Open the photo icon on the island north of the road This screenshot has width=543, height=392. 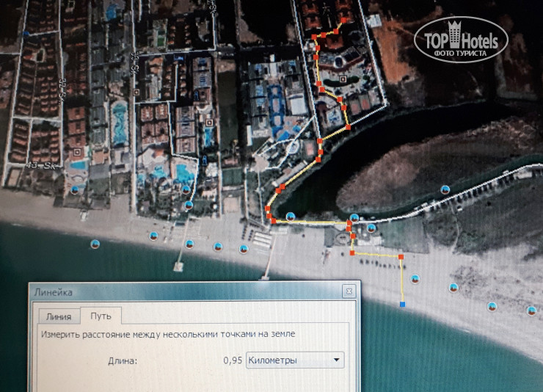click(x=445, y=189)
